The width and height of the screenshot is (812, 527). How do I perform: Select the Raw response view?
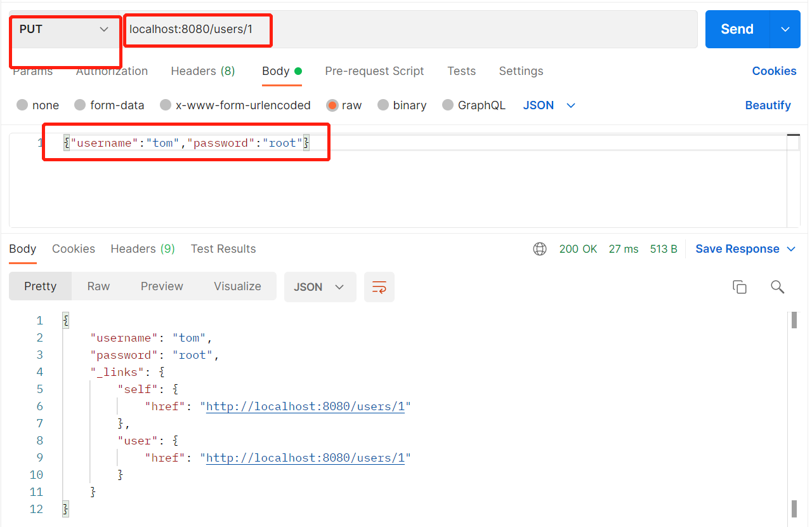pos(98,286)
